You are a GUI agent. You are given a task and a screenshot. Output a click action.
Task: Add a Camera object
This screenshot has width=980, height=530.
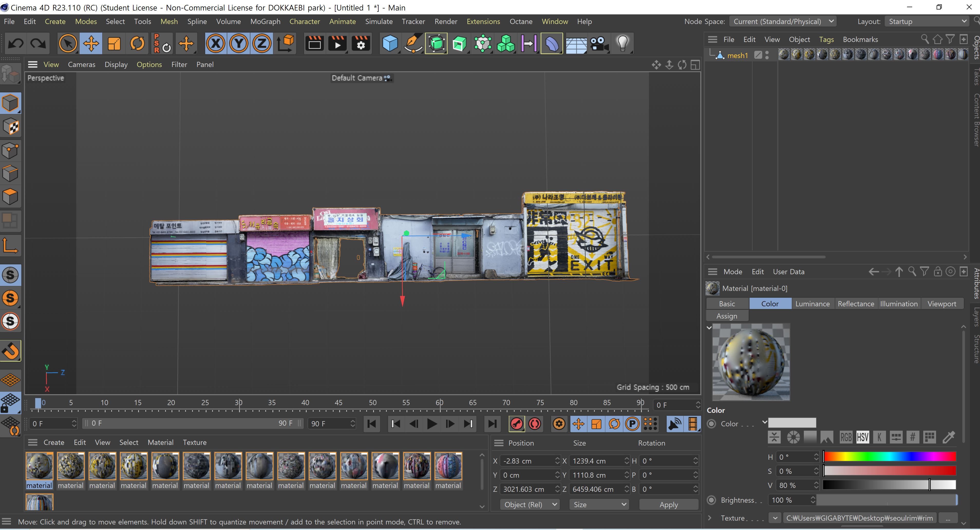tap(599, 43)
